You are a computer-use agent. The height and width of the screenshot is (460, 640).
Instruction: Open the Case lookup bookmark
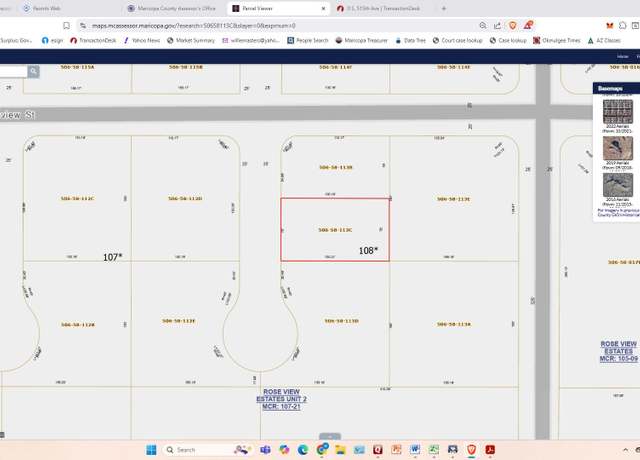click(x=508, y=40)
